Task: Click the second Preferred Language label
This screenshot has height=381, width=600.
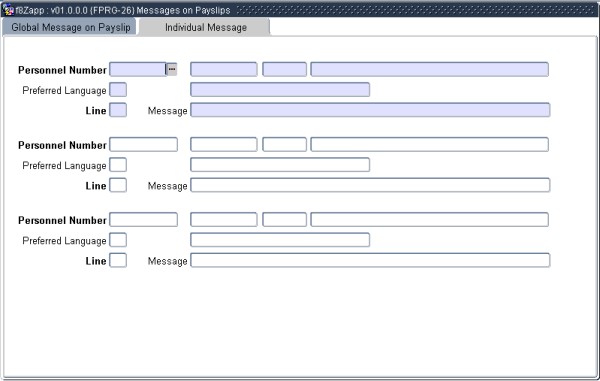Action: pos(64,166)
